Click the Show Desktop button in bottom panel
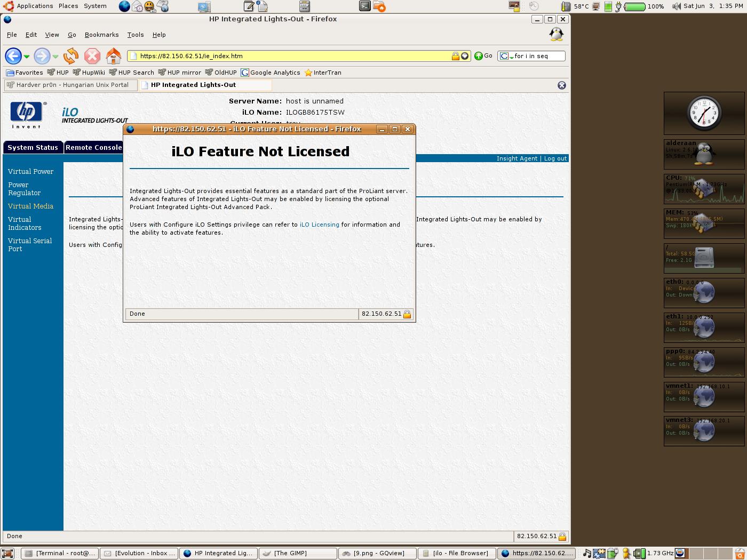The width and height of the screenshot is (747, 560). [x=7, y=554]
